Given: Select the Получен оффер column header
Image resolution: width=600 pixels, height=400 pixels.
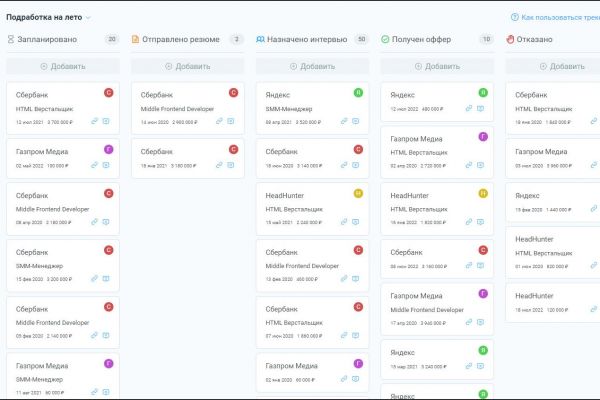Looking at the screenshot, I should [421, 39].
